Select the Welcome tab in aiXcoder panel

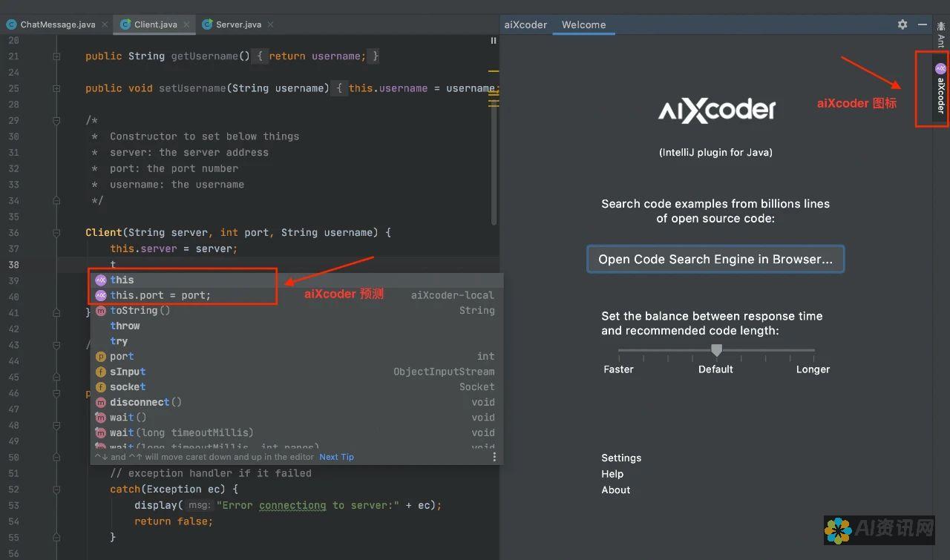[583, 24]
